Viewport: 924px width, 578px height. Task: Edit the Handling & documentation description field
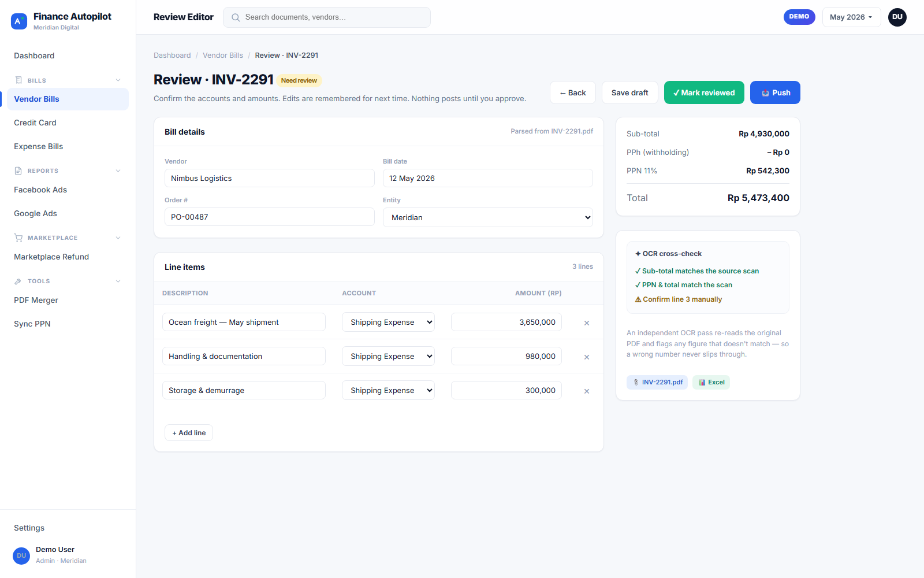click(x=244, y=356)
